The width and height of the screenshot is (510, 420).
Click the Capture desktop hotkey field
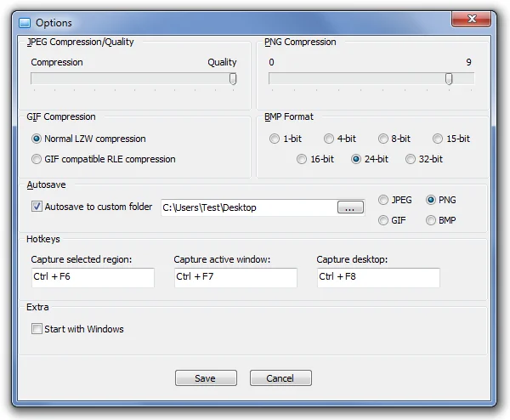click(x=378, y=277)
